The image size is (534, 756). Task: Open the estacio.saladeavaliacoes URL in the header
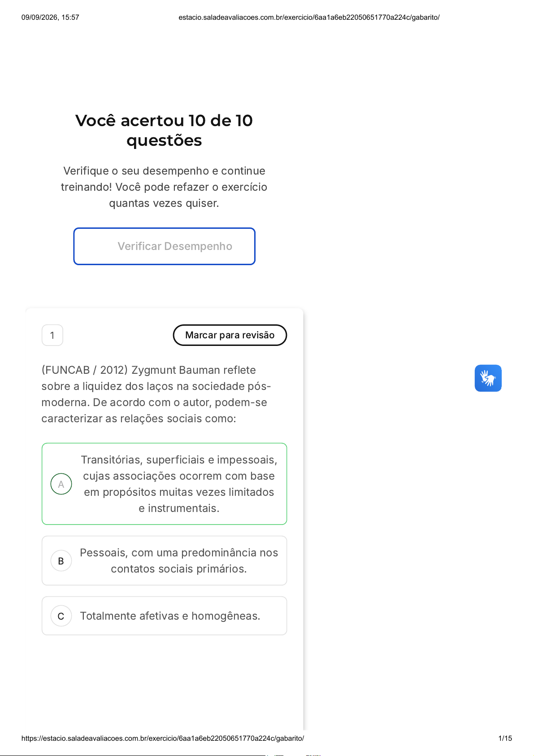(309, 17)
